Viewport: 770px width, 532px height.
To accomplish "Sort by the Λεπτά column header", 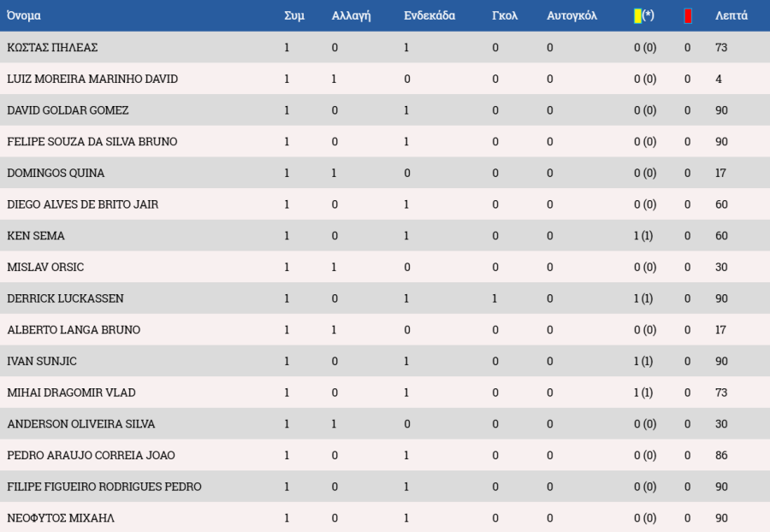I will coord(731,15).
